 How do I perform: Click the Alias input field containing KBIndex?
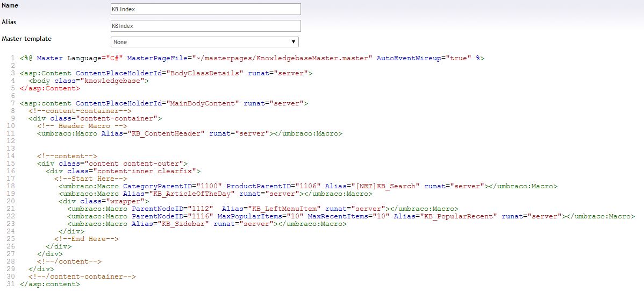(x=205, y=26)
